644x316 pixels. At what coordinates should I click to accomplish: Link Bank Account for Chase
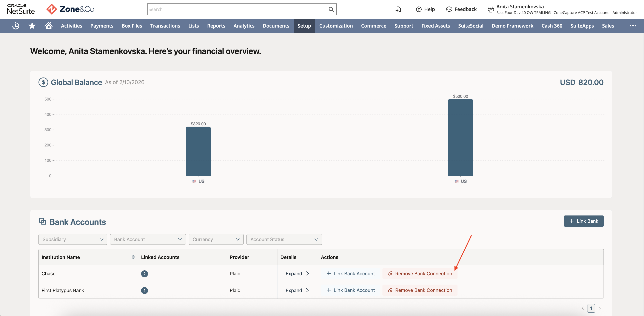[x=351, y=274]
